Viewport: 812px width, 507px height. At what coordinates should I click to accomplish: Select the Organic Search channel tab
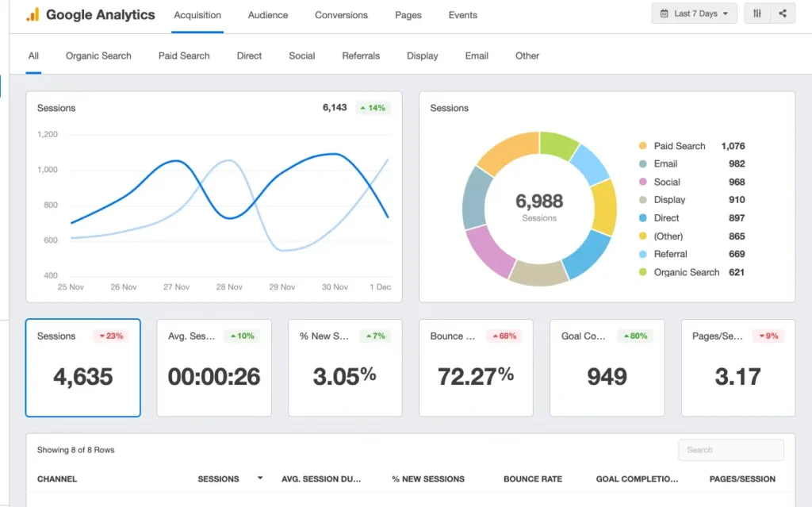click(x=98, y=56)
